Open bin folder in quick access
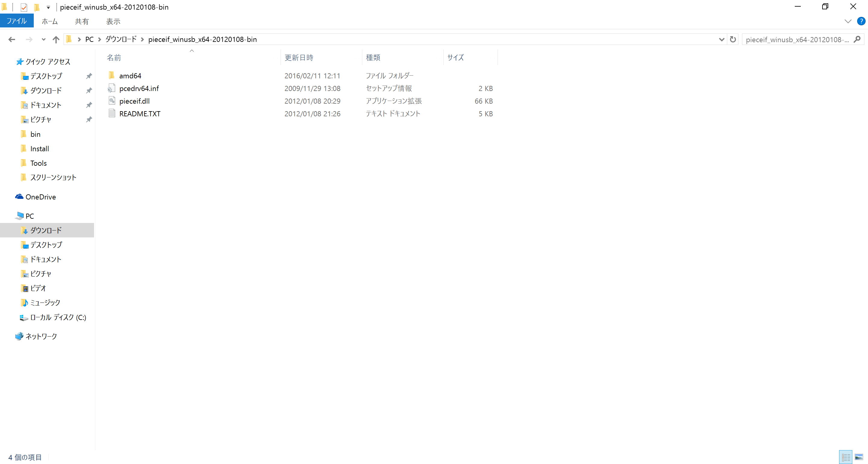The image size is (868, 464). (30, 134)
